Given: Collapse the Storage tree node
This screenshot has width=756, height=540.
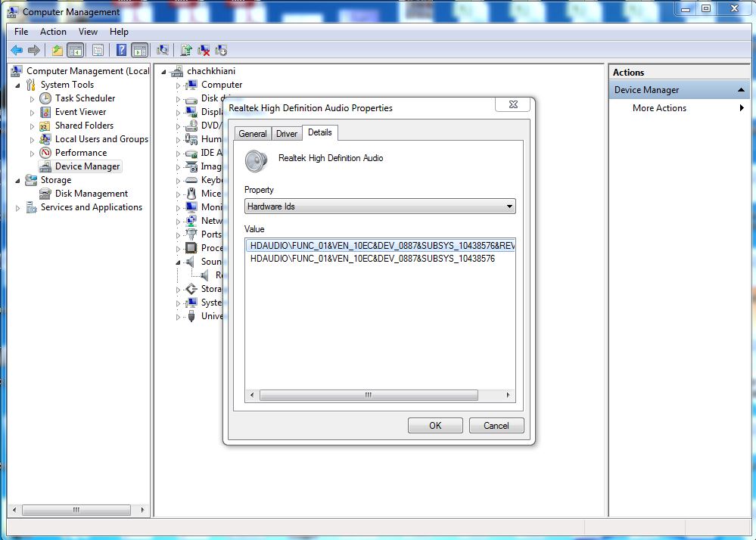Looking at the screenshot, I should click(18, 181).
